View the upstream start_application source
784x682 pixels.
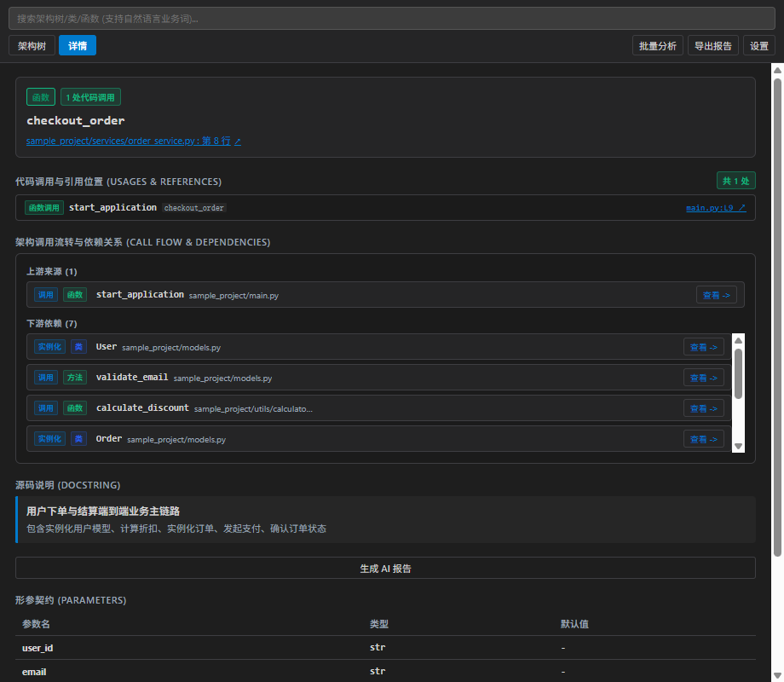717,295
